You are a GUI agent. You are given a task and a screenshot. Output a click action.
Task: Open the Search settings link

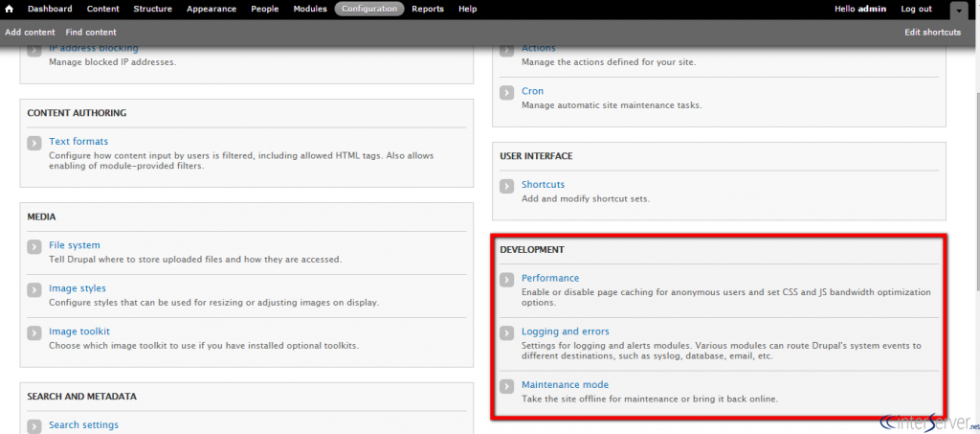(84, 424)
